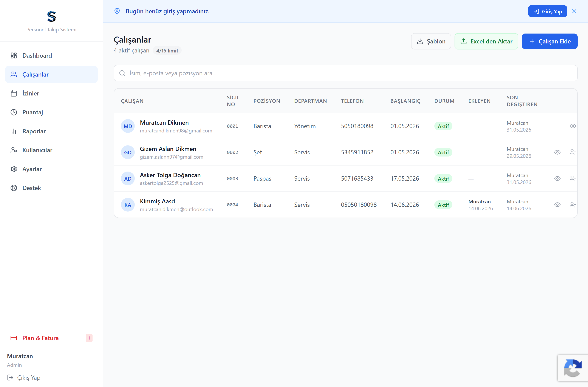This screenshot has width=588, height=387.
Task: Click the SİCİL NO column header
Action: (233, 101)
